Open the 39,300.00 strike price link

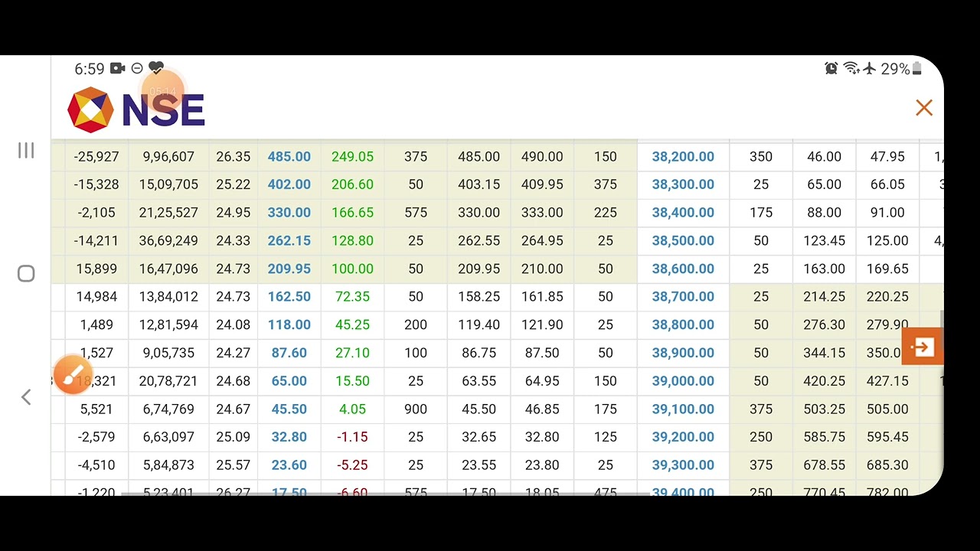click(683, 465)
